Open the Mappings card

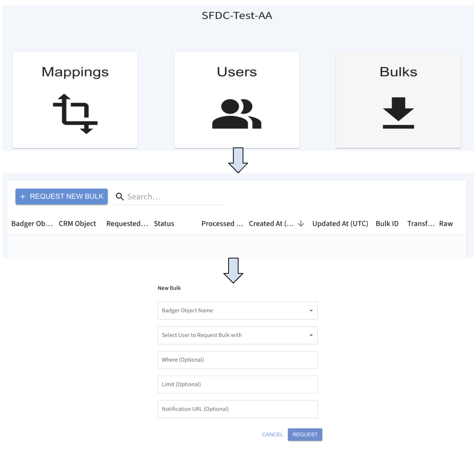click(75, 100)
